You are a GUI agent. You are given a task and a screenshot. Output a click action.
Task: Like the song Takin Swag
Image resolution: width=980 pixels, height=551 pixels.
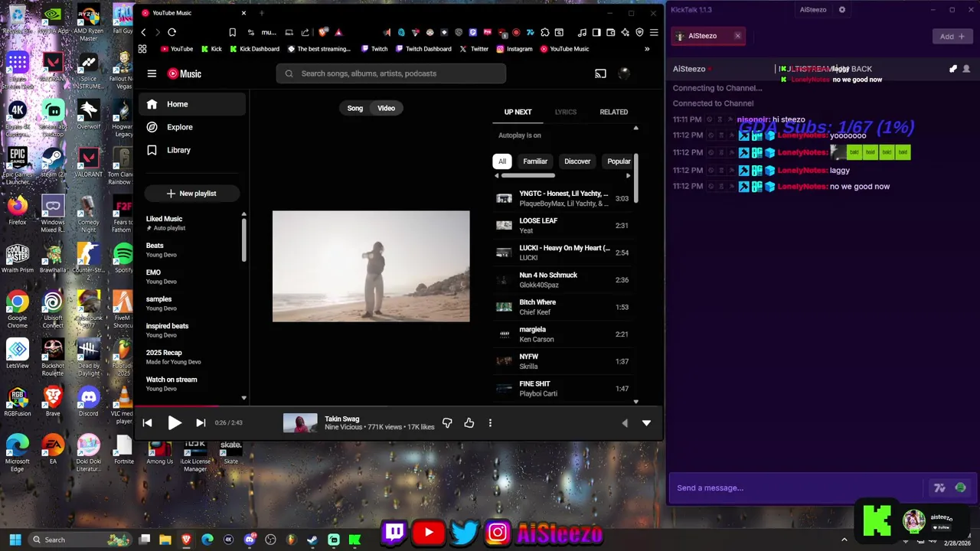point(469,422)
